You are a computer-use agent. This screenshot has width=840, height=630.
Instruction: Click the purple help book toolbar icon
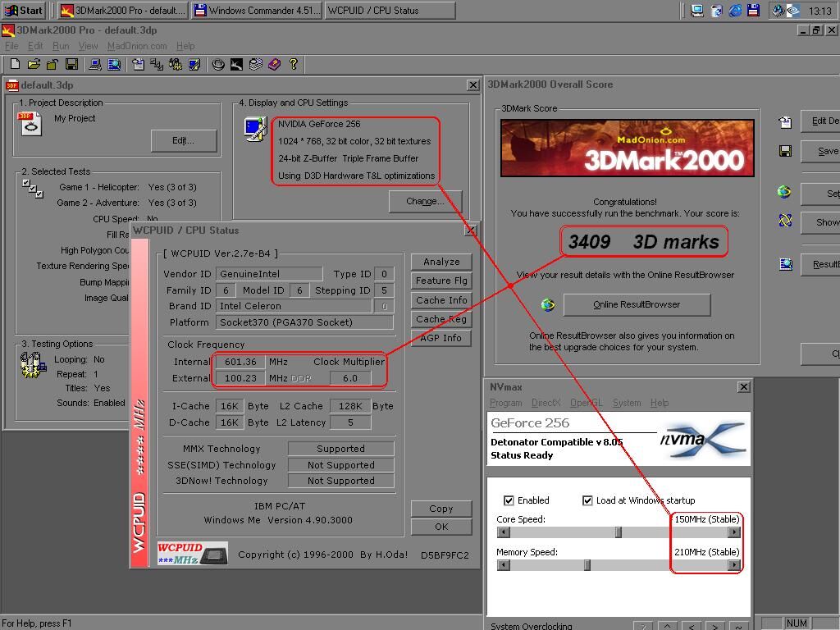click(274, 64)
